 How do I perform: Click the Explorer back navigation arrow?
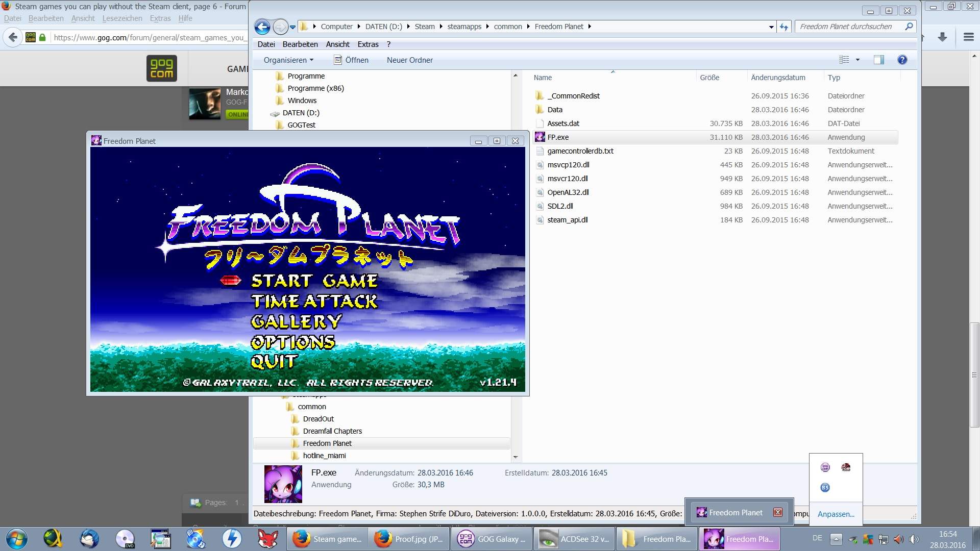click(262, 27)
